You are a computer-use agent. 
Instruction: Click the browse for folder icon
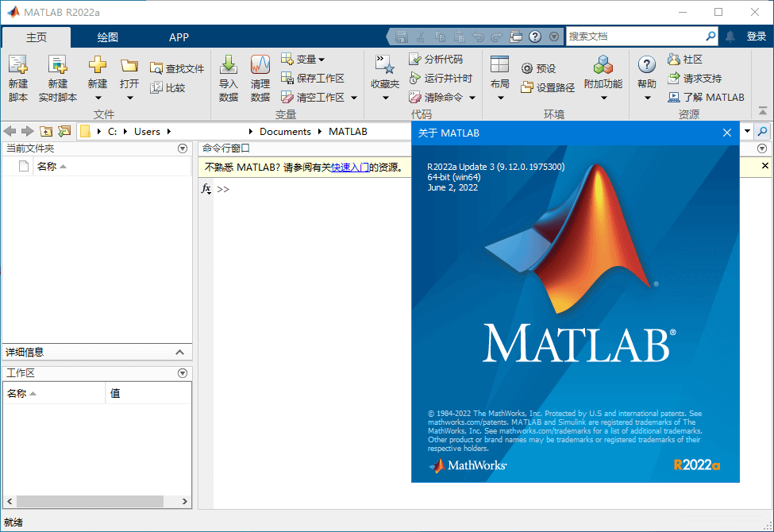(64, 131)
